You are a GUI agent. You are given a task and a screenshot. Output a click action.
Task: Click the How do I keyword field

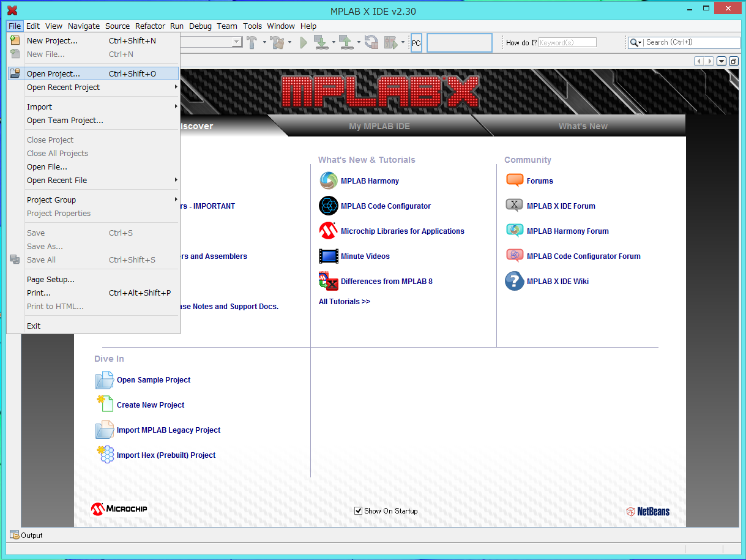click(x=567, y=43)
